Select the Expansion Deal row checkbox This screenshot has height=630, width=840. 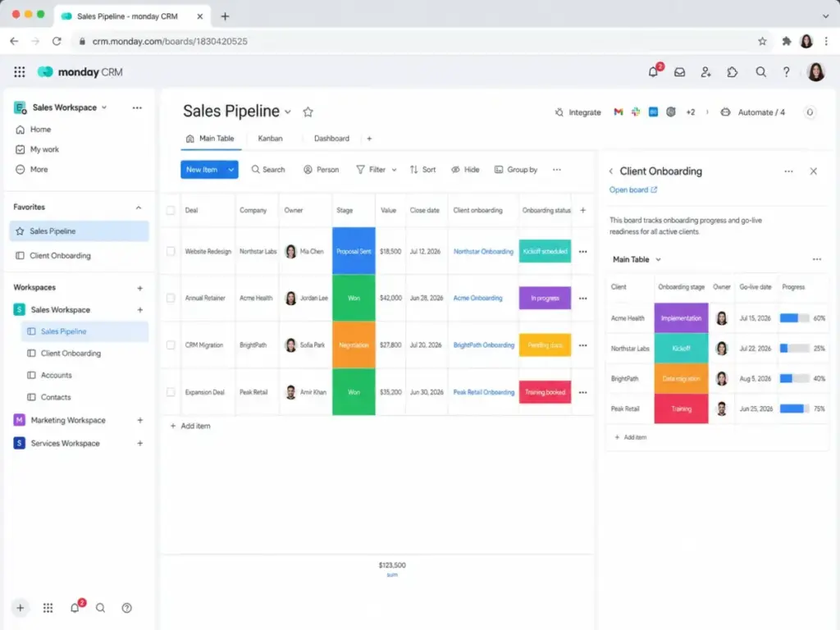(171, 392)
